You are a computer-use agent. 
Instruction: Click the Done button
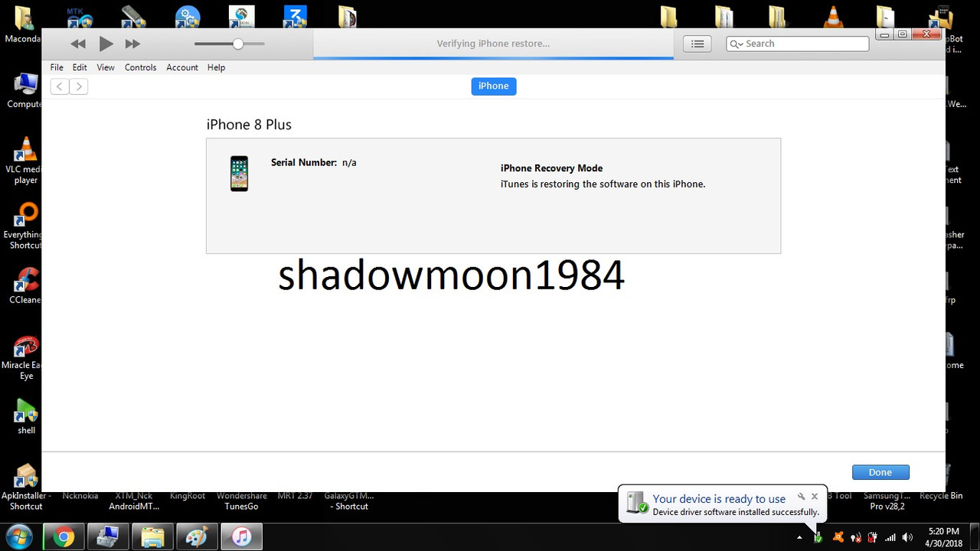click(880, 472)
